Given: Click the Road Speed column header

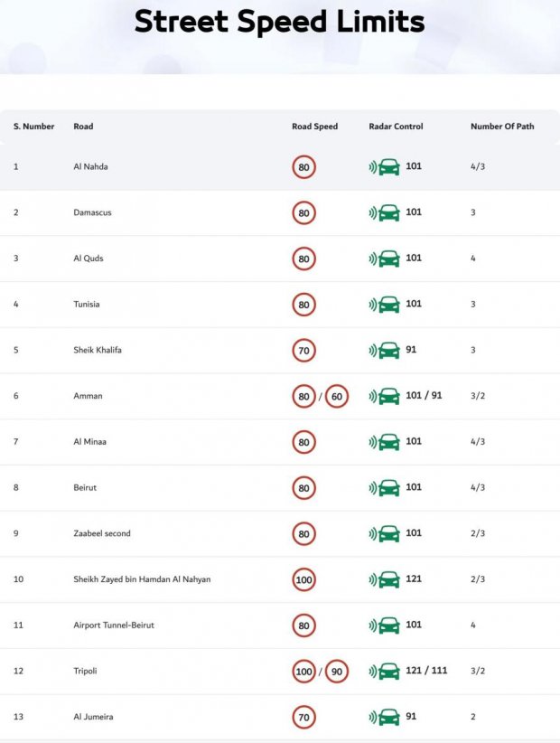Looking at the screenshot, I should tap(314, 127).
